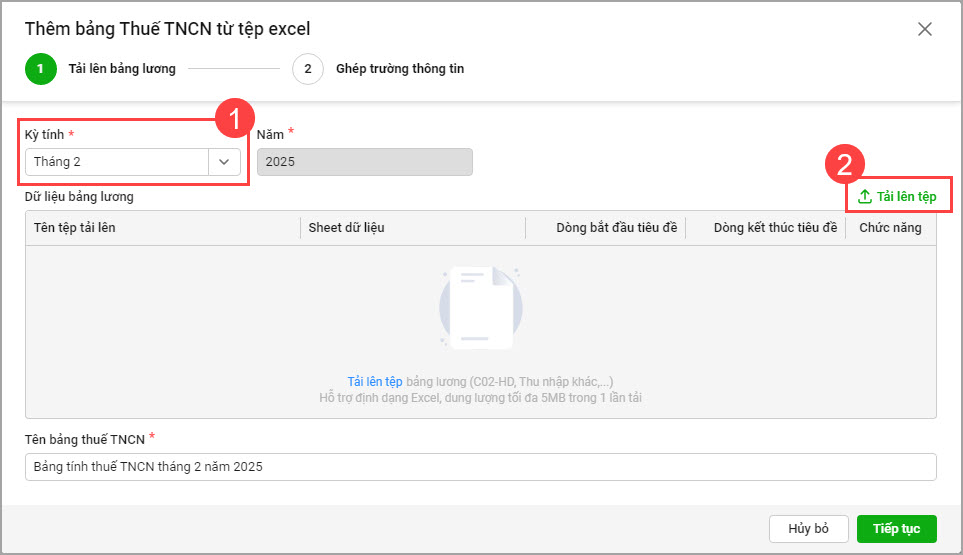Click the Dòng kết thúc tiêu đề header
The image size is (963, 555).
pos(775,228)
